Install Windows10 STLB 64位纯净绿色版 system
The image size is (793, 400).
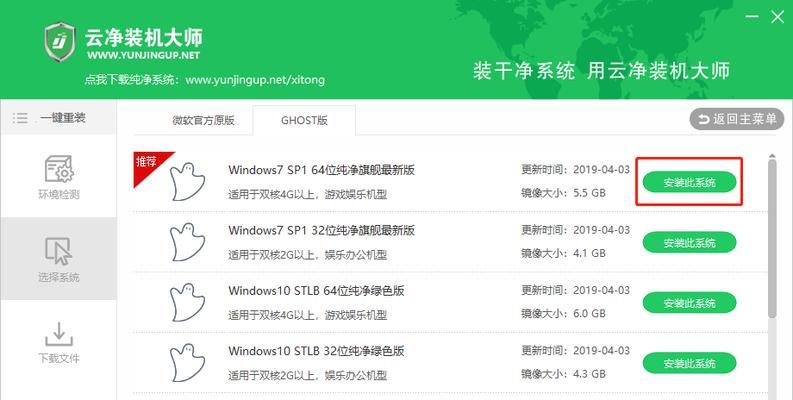click(689, 303)
